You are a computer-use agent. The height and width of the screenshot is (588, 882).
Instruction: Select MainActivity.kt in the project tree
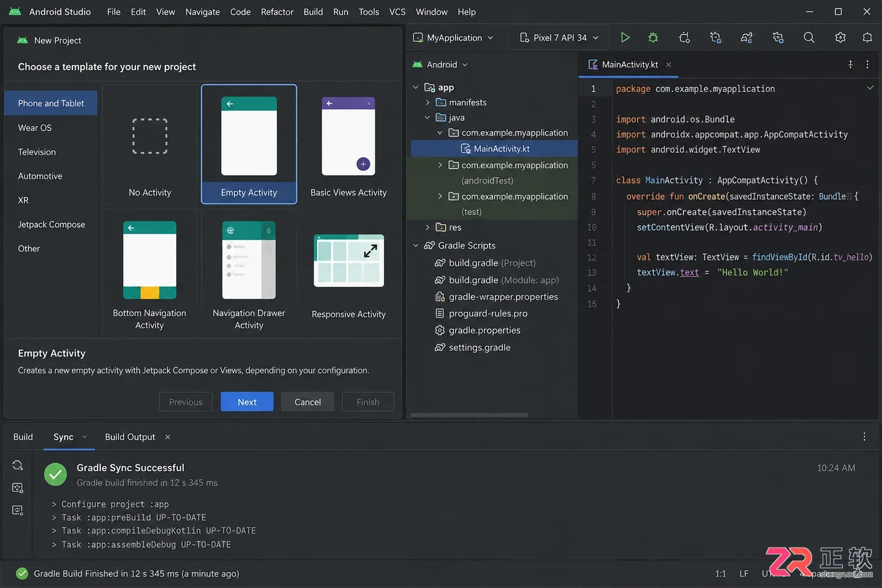pos(494,148)
